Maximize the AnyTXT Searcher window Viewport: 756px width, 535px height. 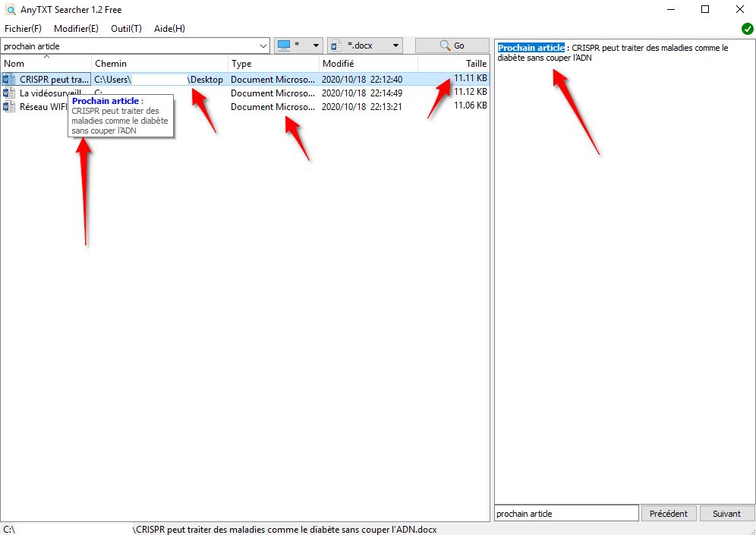click(705, 9)
